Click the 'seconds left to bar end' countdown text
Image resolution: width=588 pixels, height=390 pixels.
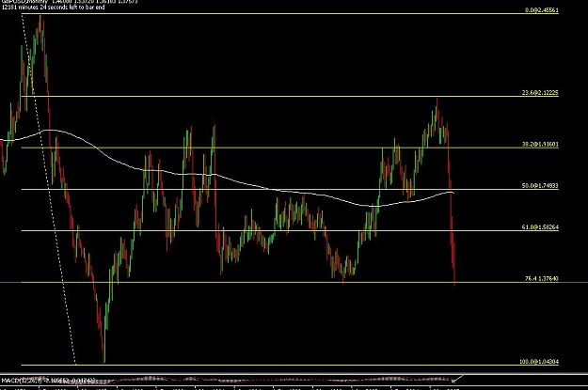tap(54, 7)
